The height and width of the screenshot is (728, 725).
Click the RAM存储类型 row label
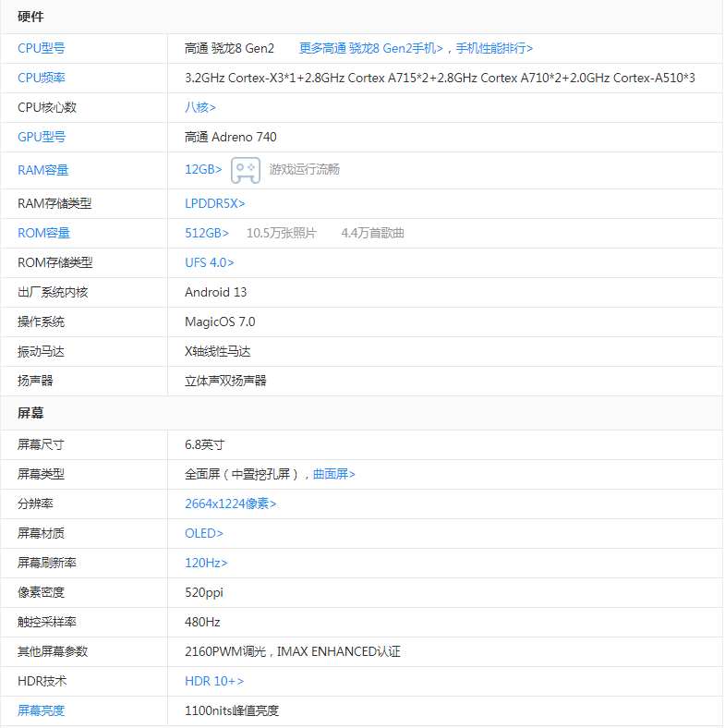click(54, 204)
